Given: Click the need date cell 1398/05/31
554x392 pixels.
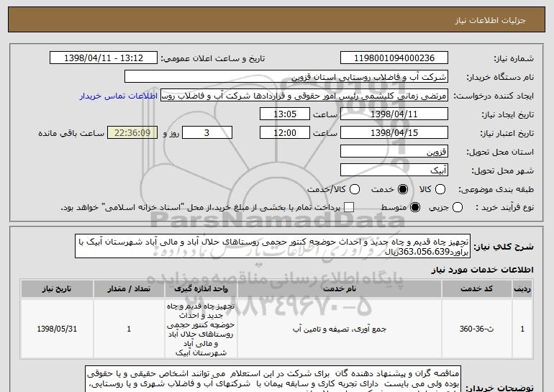Looking at the screenshot, I should coord(57,329).
